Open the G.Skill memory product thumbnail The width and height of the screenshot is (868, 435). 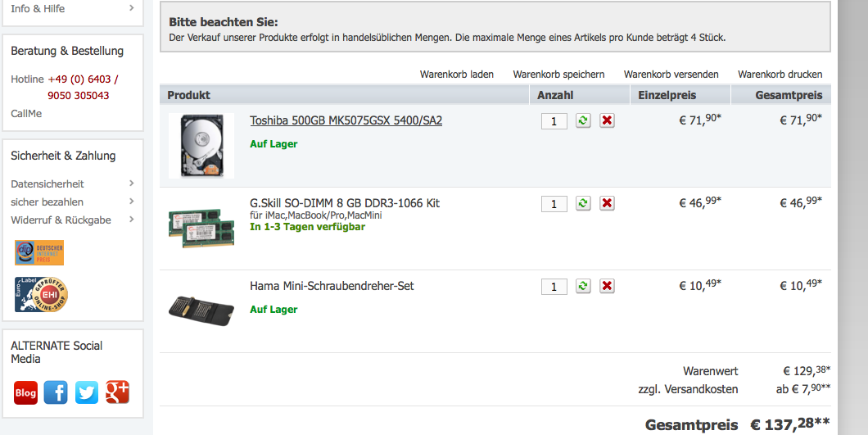point(201,228)
